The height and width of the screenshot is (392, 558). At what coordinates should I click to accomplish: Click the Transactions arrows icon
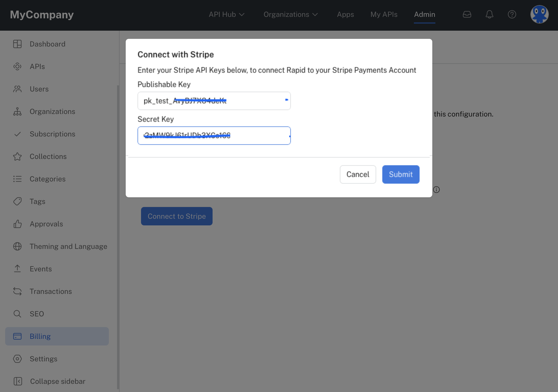17,291
